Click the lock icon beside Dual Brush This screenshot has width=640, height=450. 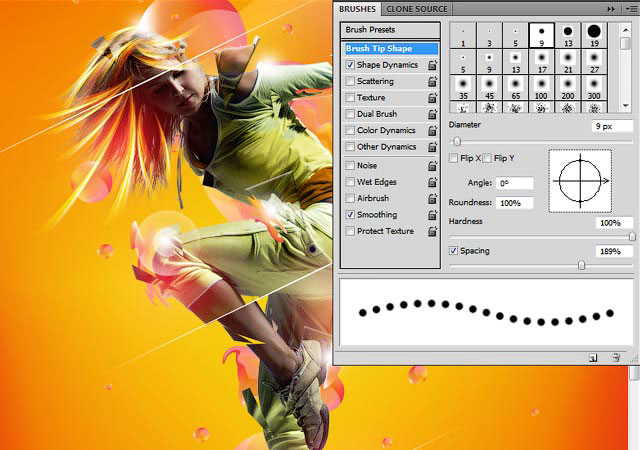click(433, 114)
